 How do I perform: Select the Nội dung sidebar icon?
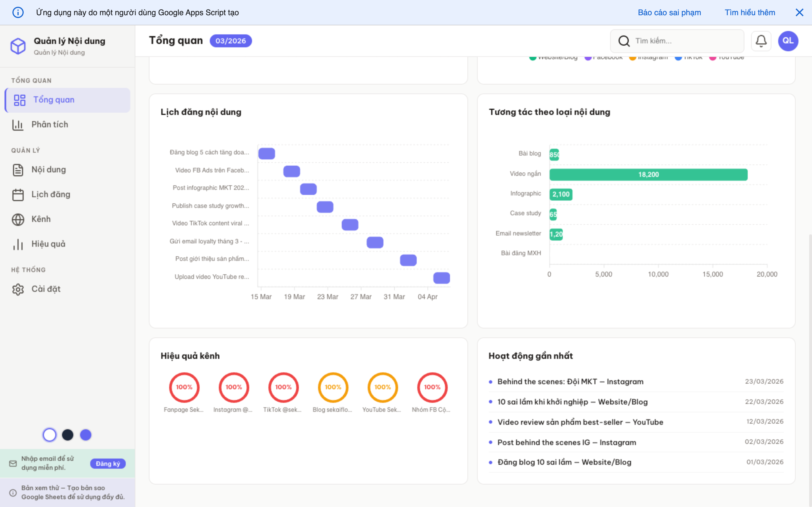click(18, 170)
